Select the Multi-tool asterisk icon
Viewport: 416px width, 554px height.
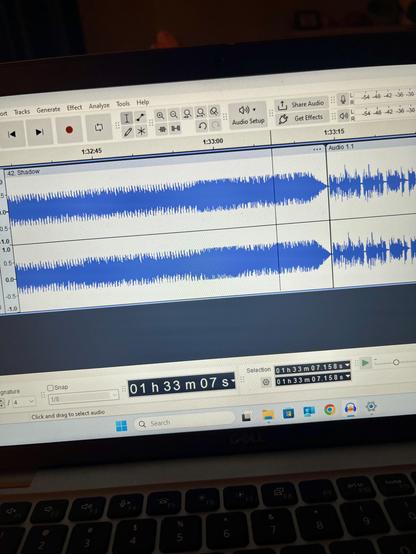tap(141, 131)
